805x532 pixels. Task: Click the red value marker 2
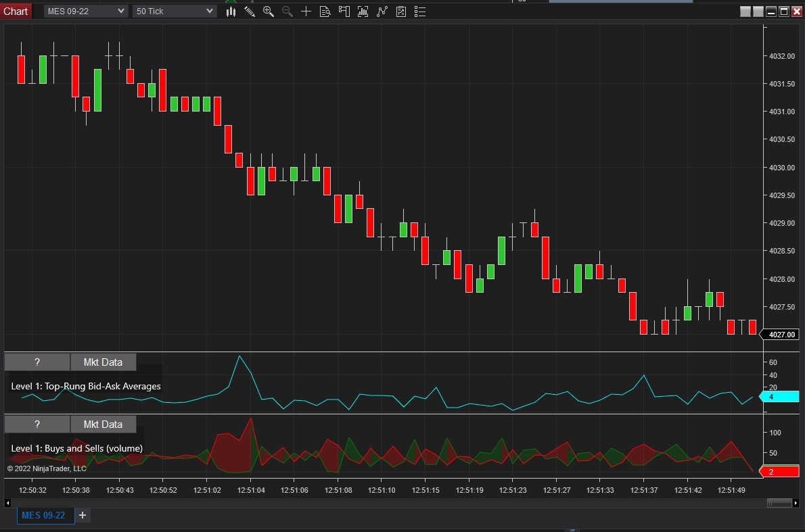coord(779,471)
